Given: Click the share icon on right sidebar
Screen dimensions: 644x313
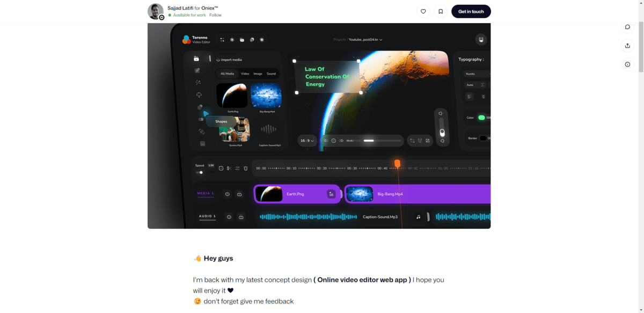Looking at the screenshot, I should [627, 46].
